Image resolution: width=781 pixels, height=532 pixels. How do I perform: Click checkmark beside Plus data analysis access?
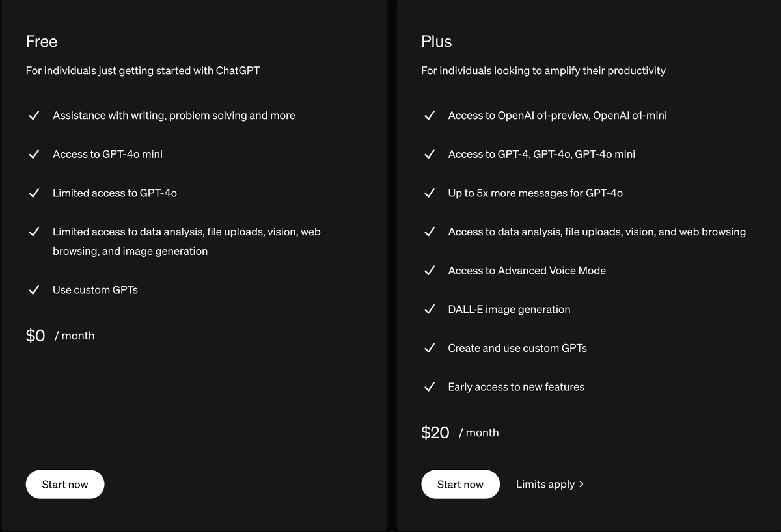(430, 232)
